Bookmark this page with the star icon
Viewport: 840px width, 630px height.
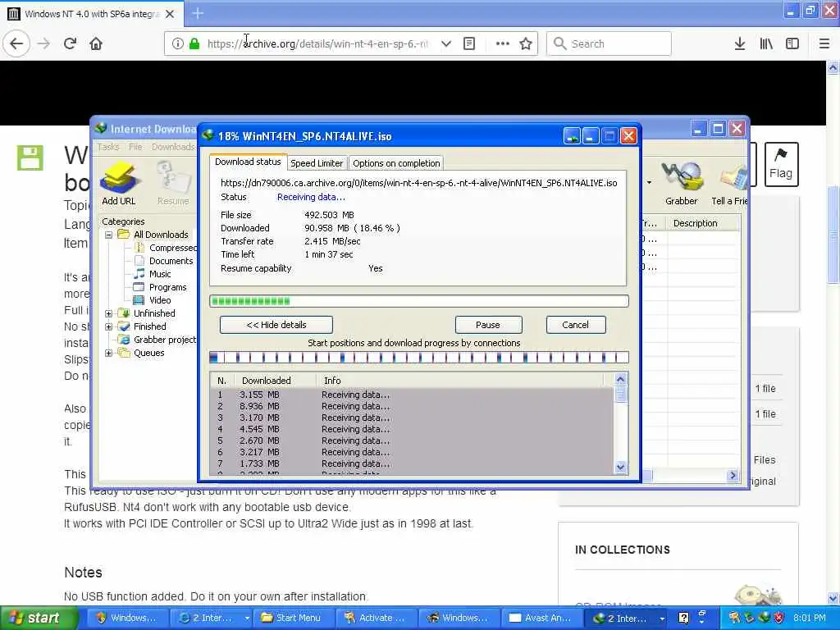click(526, 44)
